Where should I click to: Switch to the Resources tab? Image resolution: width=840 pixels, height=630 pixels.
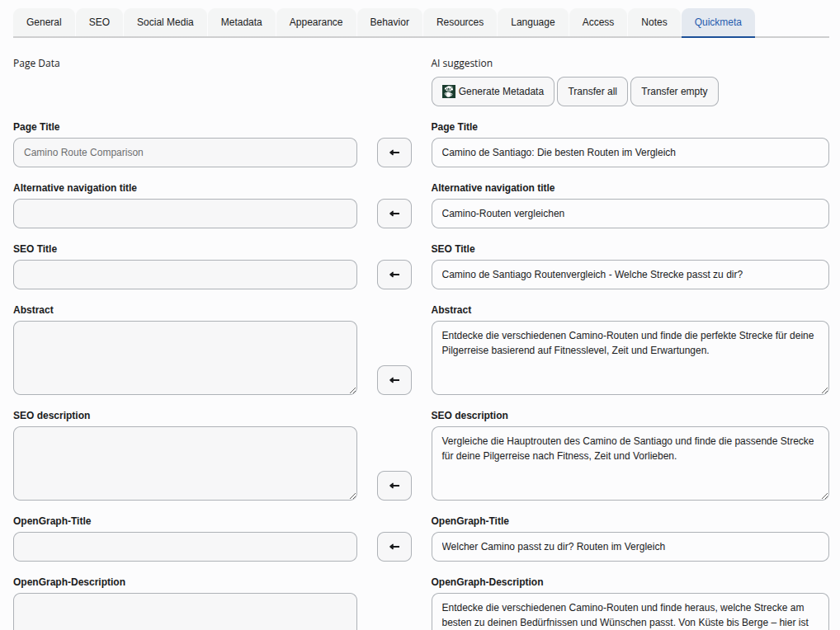click(x=460, y=22)
